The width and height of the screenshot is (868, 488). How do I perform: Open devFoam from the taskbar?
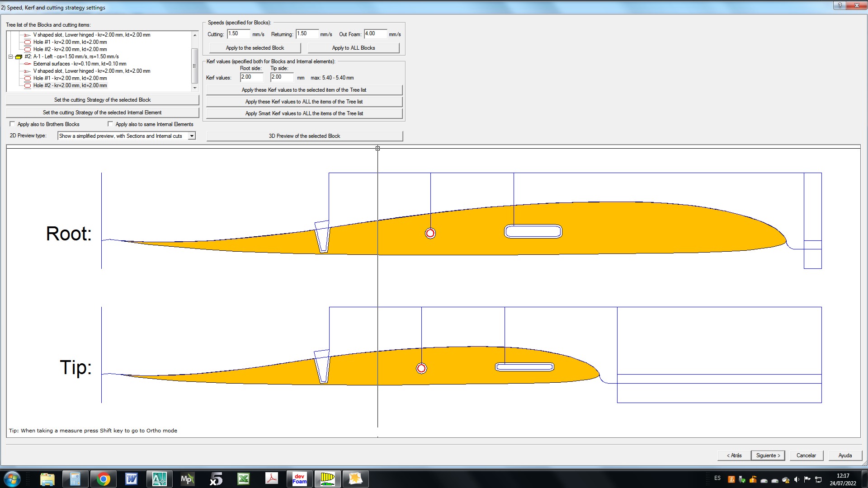coord(299,479)
